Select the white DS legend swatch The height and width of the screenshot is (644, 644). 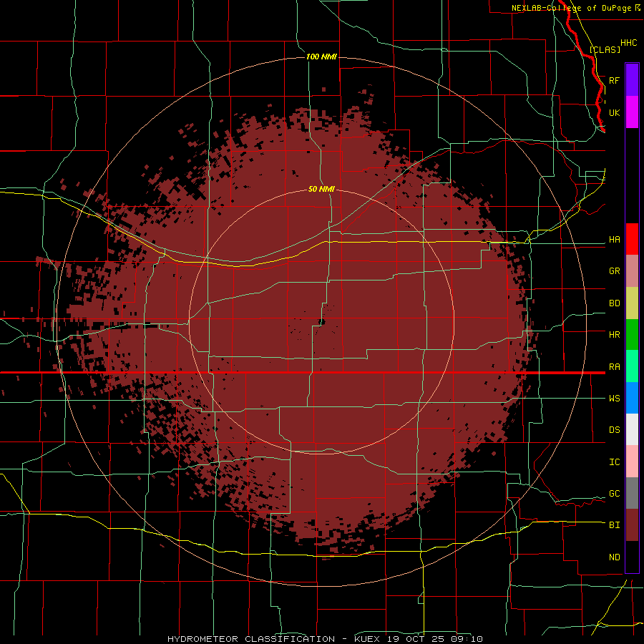pyautogui.click(x=632, y=429)
